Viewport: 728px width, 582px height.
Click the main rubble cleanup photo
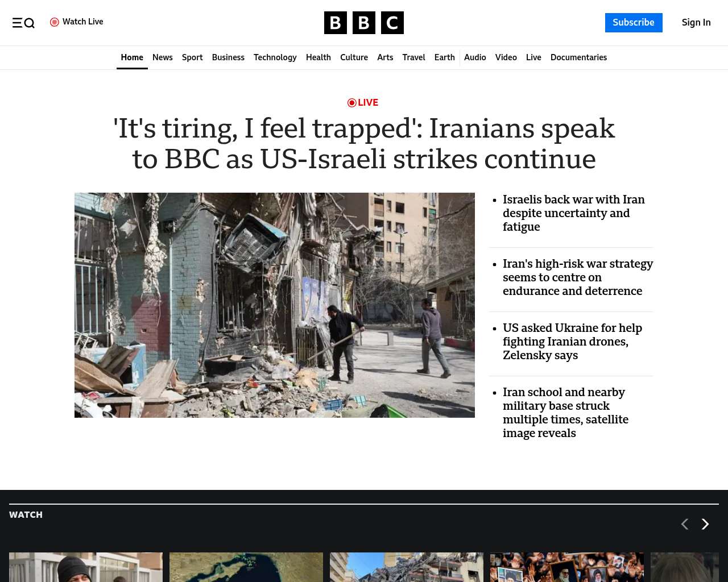(275, 305)
